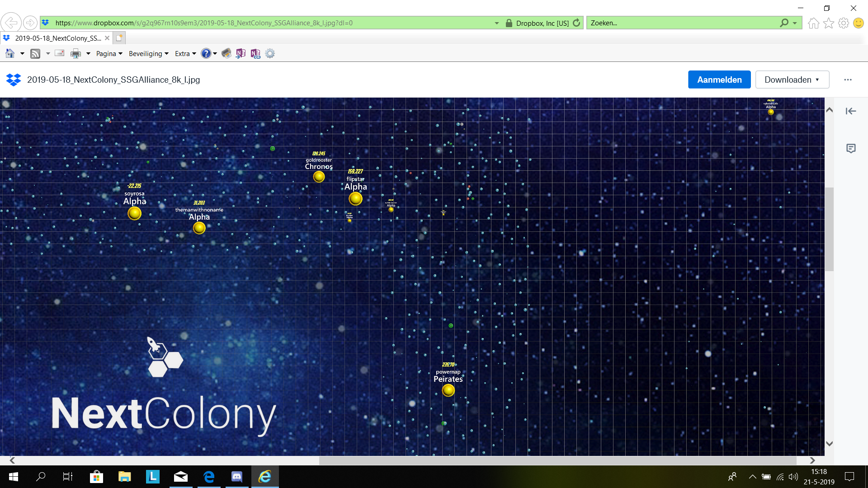Click scroll up arrow of image viewer
Image resolution: width=868 pixels, height=488 pixels.
829,110
